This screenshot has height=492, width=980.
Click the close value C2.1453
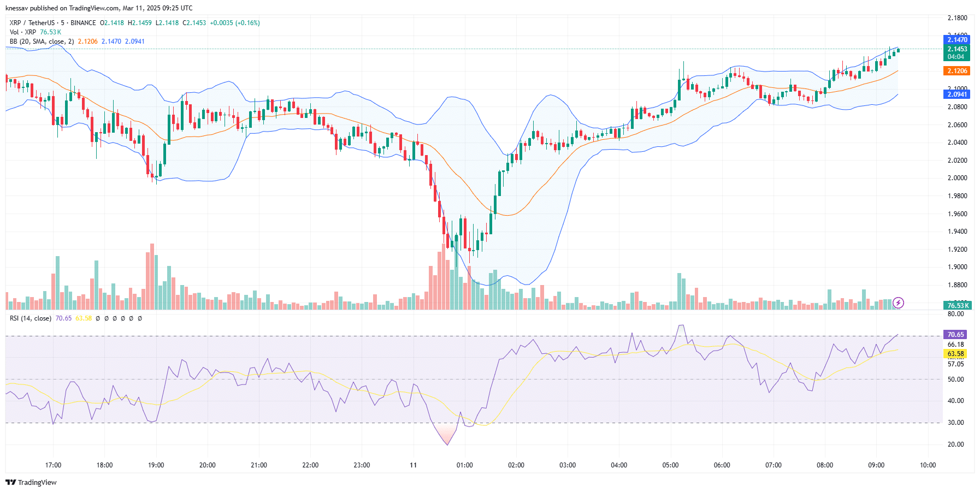pyautogui.click(x=194, y=23)
